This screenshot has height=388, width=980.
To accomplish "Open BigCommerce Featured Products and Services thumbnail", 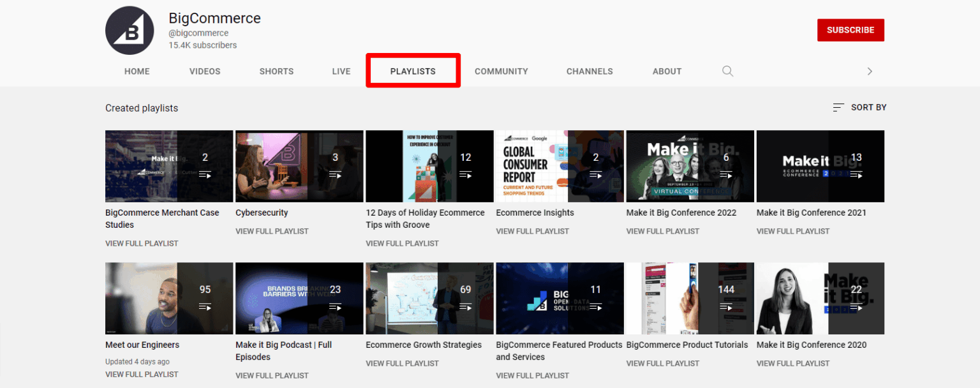I will (x=560, y=298).
